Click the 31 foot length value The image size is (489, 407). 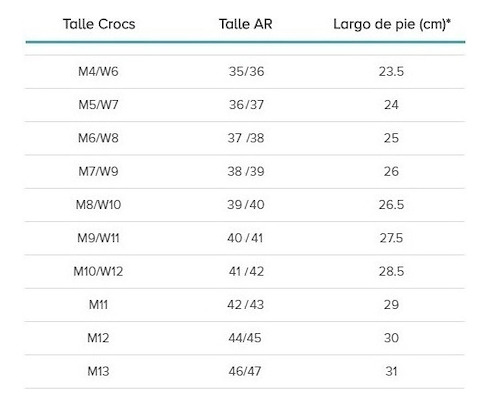tap(391, 371)
